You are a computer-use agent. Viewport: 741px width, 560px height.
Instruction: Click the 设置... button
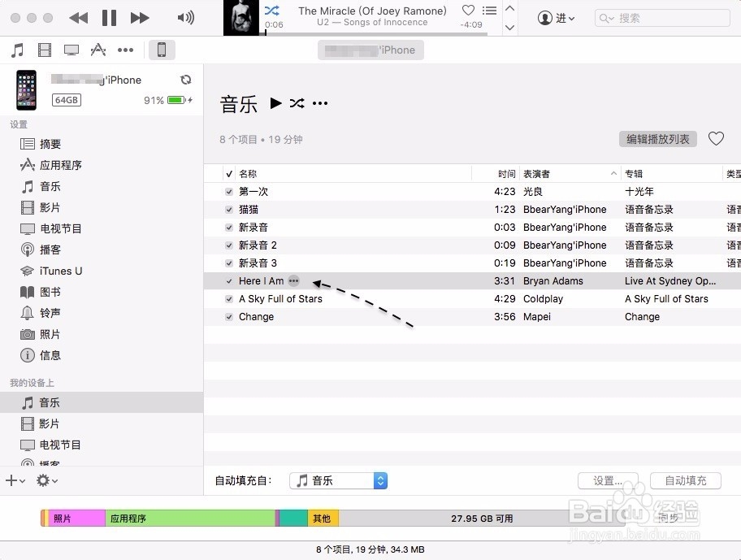pos(608,480)
